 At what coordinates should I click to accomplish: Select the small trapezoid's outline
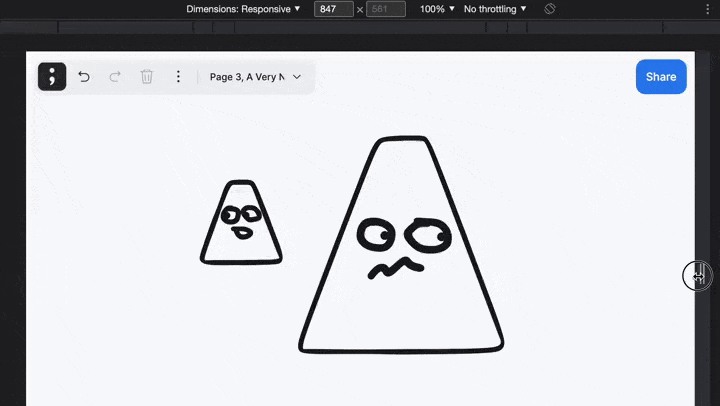coord(240,262)
